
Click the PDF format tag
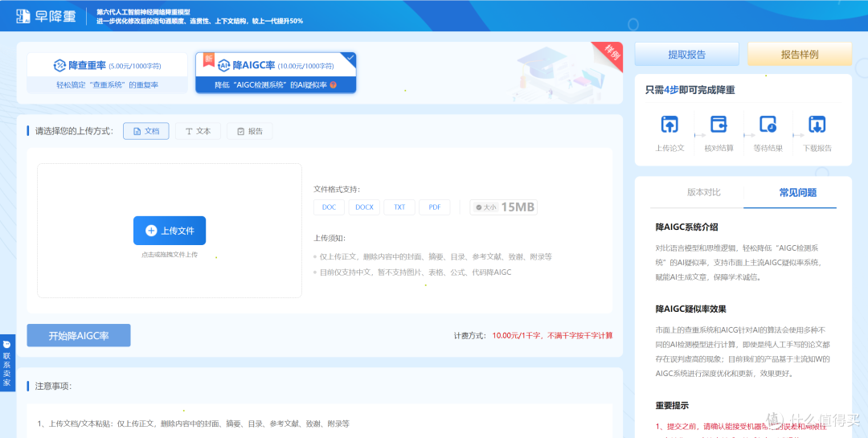[x=435, y=207]
